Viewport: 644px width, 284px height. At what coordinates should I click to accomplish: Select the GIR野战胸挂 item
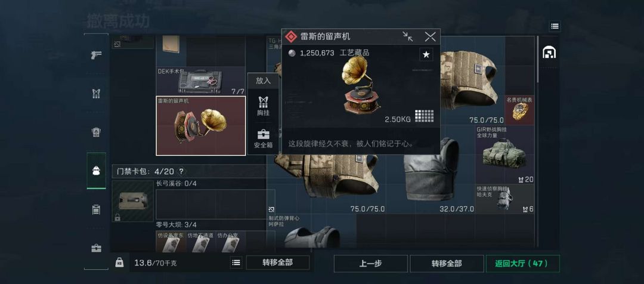tap(505, 155)
